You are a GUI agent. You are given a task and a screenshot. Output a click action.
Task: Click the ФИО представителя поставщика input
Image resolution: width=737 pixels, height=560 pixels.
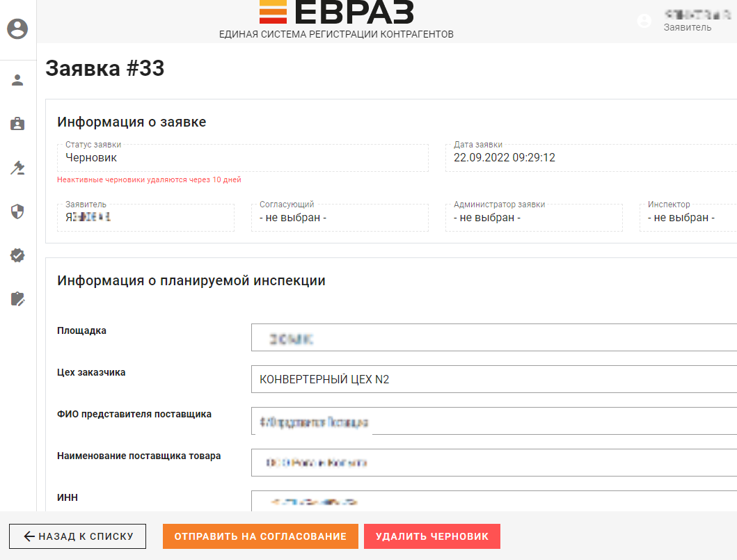pos(493,422)
